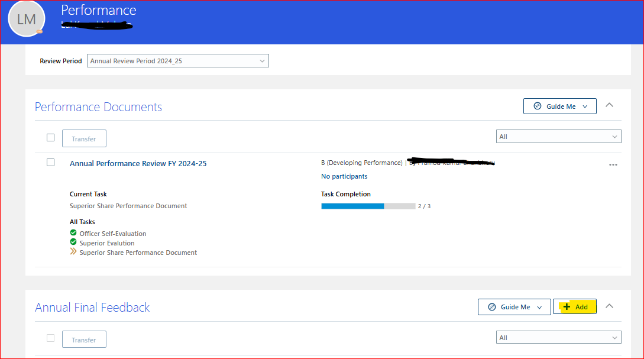Open Annual Performance Review FY 2024-25

click(x=138, y=163)
